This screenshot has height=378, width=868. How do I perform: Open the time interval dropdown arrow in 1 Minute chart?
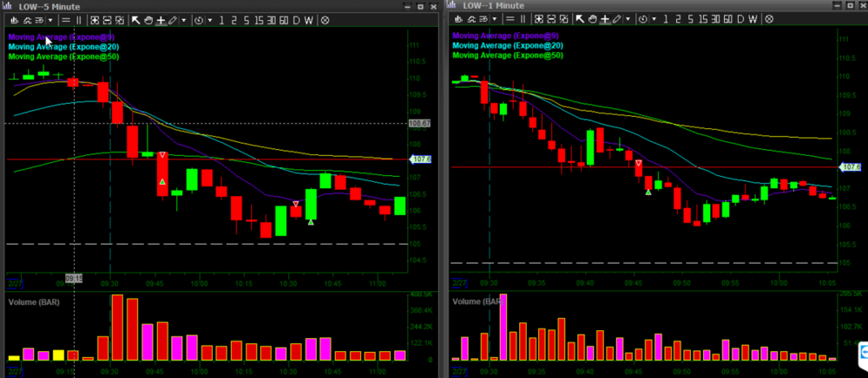tap(653, 19)
